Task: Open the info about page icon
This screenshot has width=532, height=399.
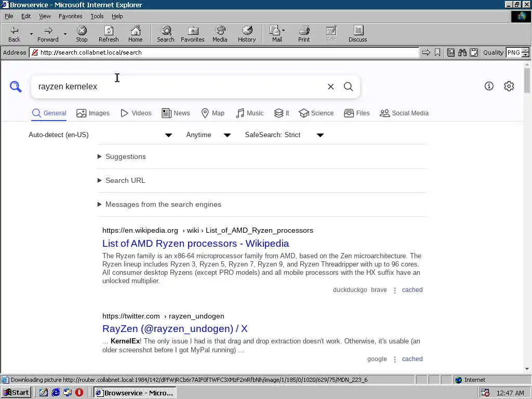Action: (x=489, y=86)
